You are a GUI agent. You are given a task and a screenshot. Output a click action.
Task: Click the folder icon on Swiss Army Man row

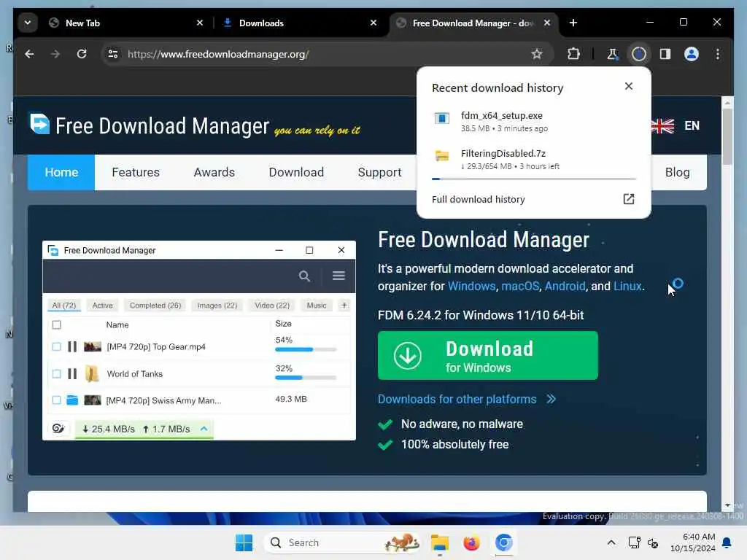pyautogui.click(x=72, y=400)
